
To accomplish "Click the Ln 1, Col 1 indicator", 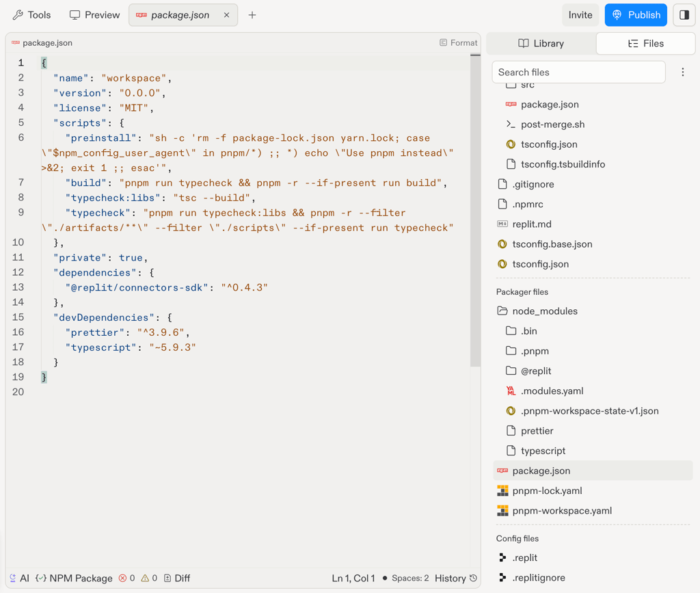I will click(x=353, y=578).
